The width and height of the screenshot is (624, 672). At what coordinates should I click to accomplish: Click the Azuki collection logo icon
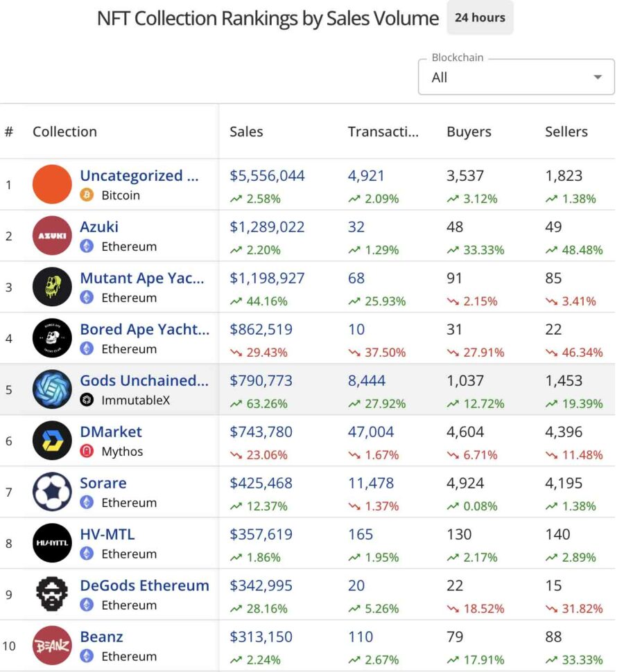[x=52, y=236]
